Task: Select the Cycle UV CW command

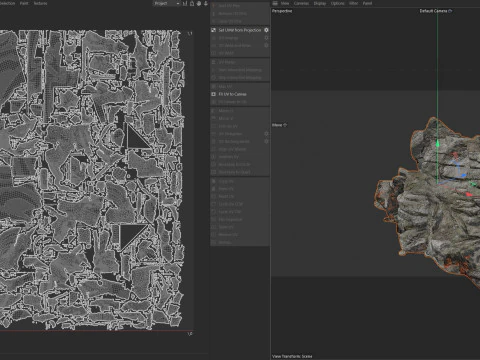Action: 230,212
